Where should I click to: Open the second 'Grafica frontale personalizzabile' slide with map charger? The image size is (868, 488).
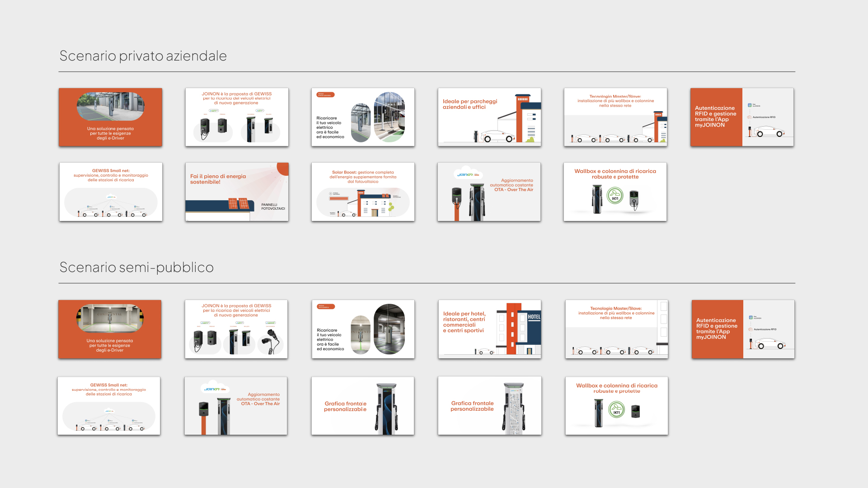click(489, 406)
